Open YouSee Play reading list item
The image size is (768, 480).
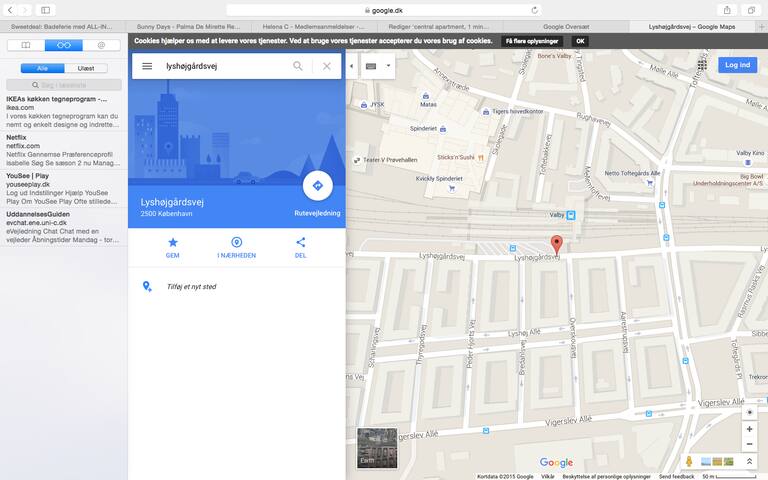pos(64,188)
